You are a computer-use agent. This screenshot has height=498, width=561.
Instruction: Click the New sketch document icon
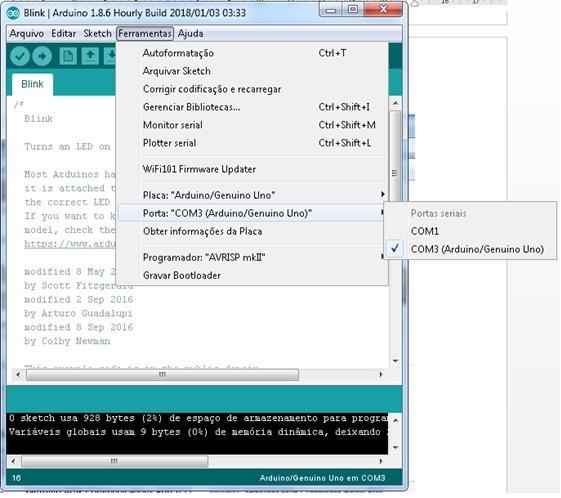coord(68,56)
